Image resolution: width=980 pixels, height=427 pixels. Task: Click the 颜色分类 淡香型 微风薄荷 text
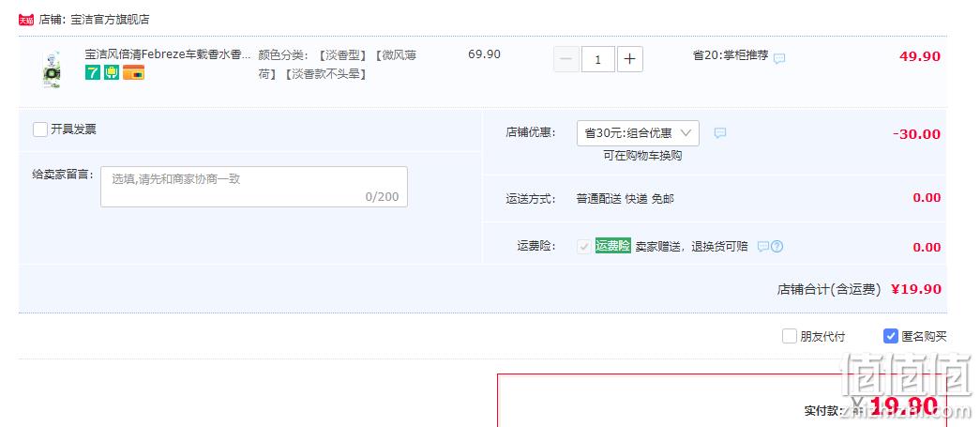pyautogui.click(x=338, y=65)
